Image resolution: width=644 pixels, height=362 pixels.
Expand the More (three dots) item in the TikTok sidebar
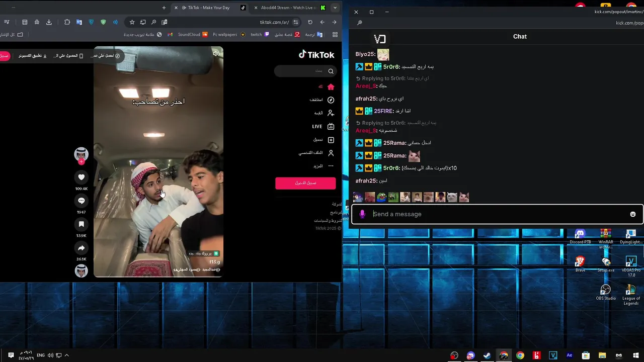point(324,166)
